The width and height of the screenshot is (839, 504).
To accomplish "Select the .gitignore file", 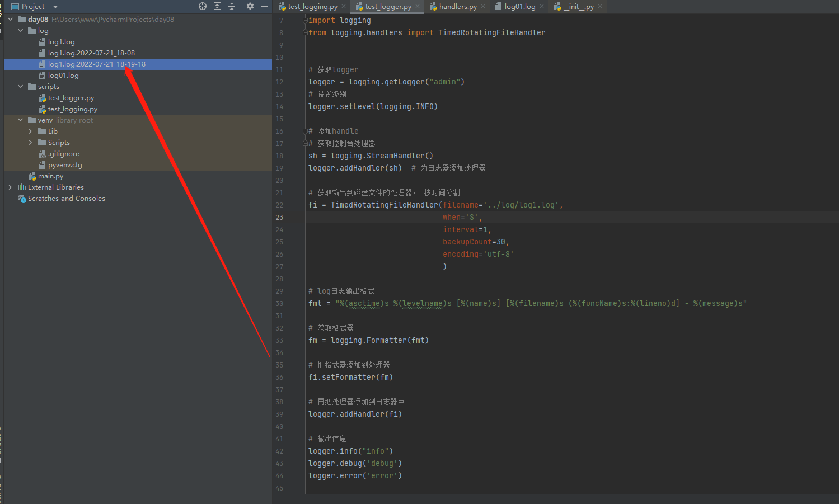I will coord(64,154).
